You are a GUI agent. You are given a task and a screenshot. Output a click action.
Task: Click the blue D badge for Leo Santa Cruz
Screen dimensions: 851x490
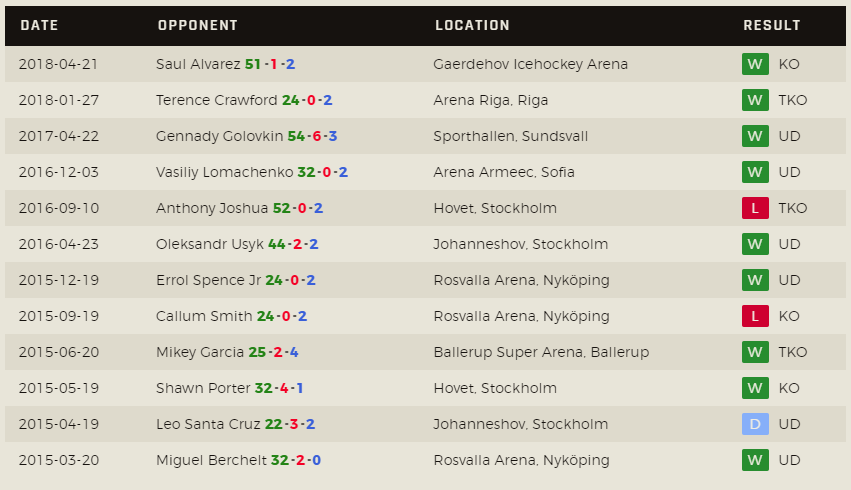click(755, 424)
